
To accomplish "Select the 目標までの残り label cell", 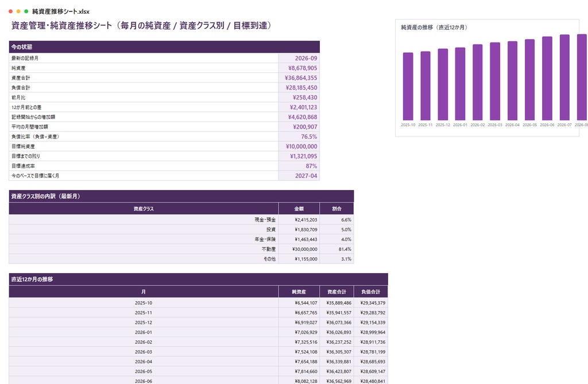I will (144, 156).
